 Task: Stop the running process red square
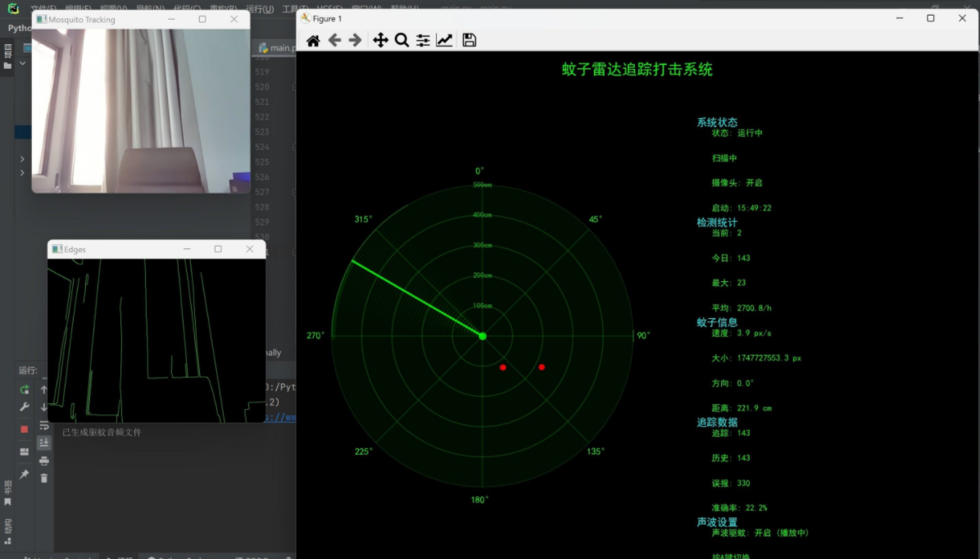[x=24, y=429]
